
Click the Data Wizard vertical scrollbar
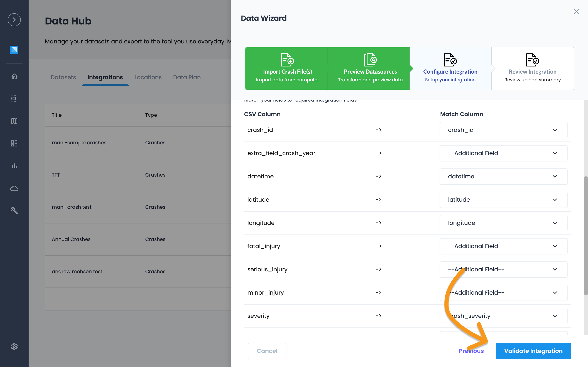click(x=586, y=235)
